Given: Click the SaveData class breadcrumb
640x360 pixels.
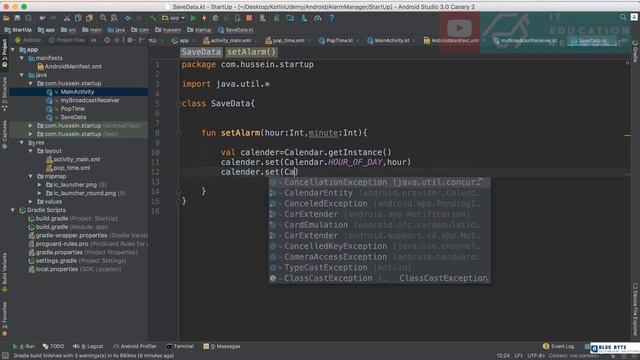Looking at the screenshot, I should 201,52.
